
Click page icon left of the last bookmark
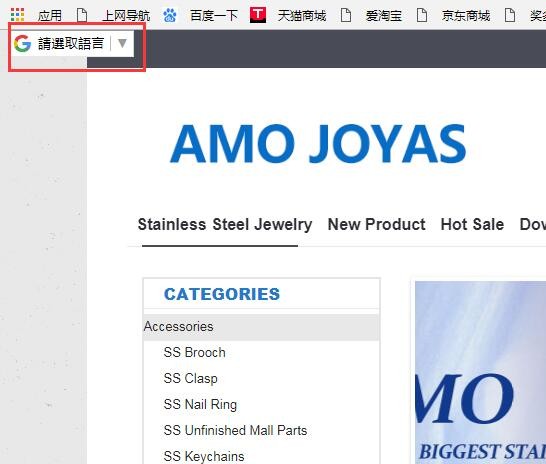[x=510, y=15]
